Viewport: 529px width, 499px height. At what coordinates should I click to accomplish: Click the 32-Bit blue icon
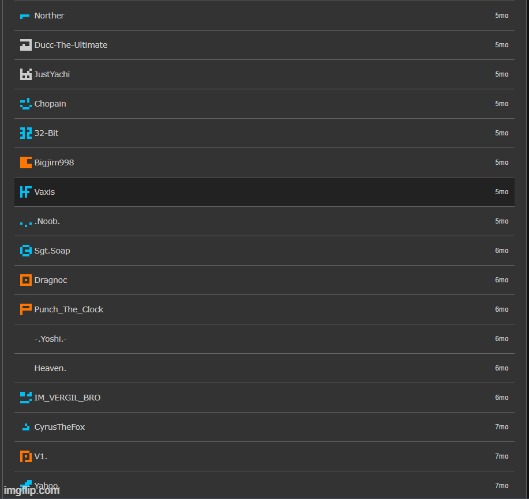(x=26, y=133)
